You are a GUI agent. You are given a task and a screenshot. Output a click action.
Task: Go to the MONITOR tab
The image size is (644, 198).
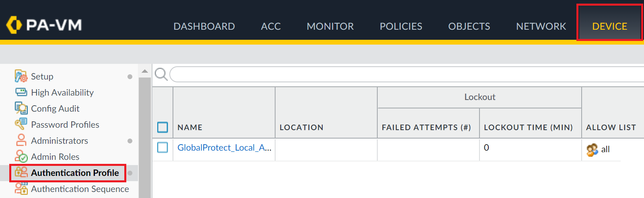pyautogui.click(x=330, y=27)
